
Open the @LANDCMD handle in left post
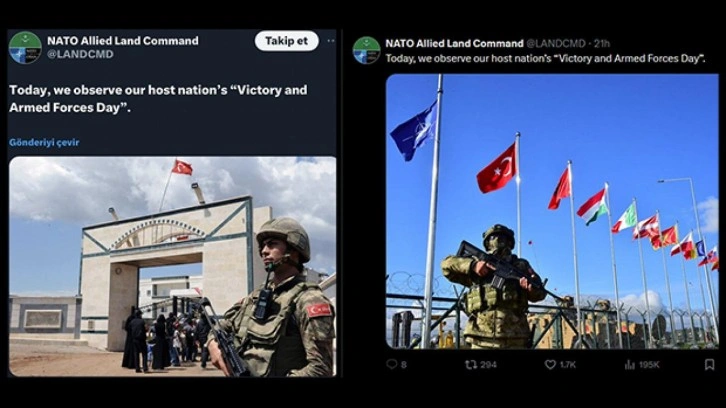tap(80, 54)
